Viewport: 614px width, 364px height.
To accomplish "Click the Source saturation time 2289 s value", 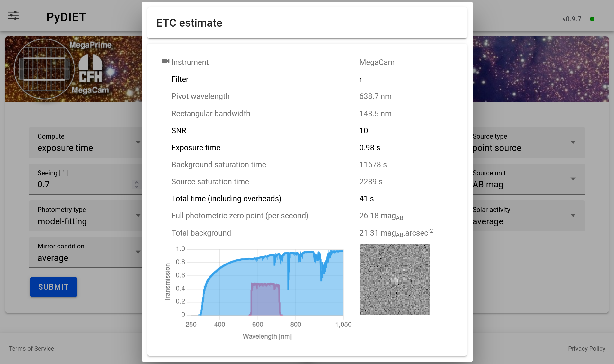I will coord(371,182).
